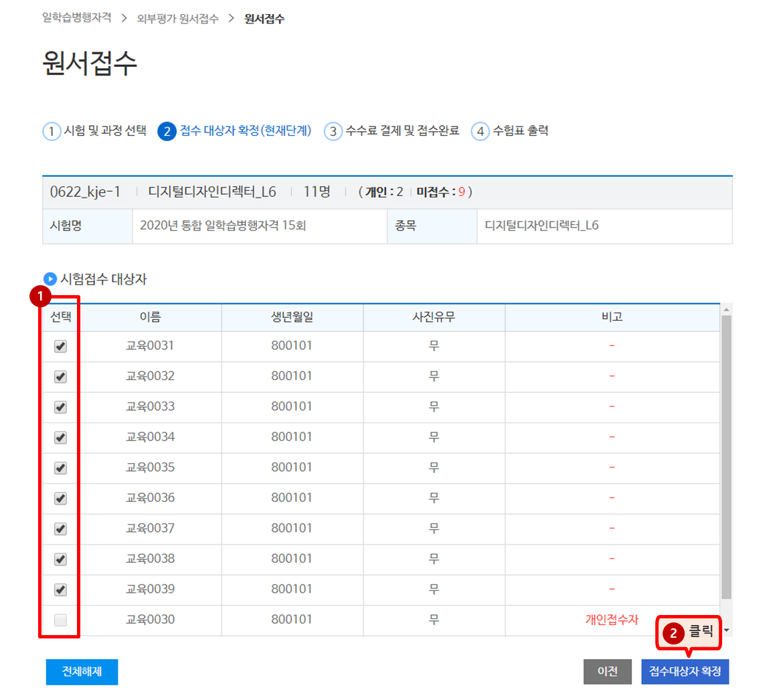
Task: Click the 종목 label cell
Action: click(x=432, y=226)
